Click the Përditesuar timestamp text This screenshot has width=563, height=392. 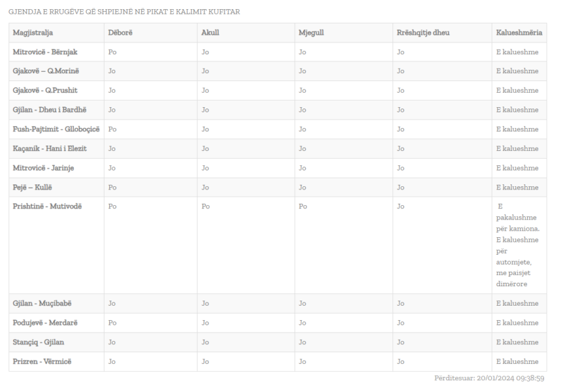coord(489,378)
